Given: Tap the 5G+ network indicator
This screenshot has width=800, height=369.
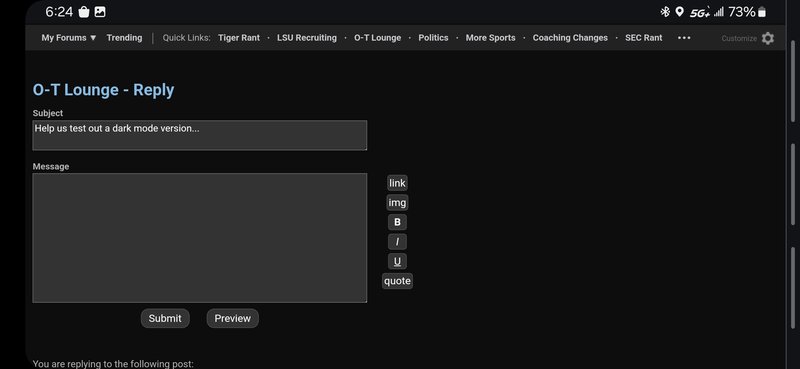Looking at the screenshot, I should [x=699, y=12].
